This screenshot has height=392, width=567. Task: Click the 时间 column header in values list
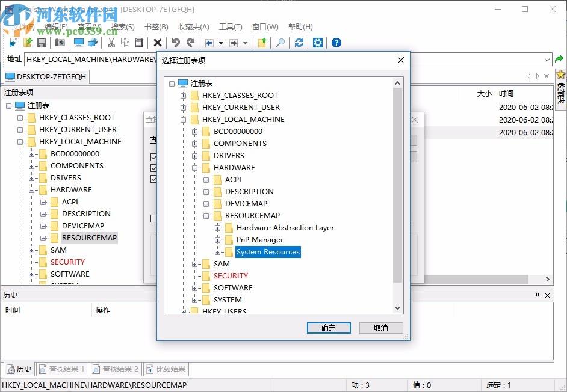(x=524, y=94)
